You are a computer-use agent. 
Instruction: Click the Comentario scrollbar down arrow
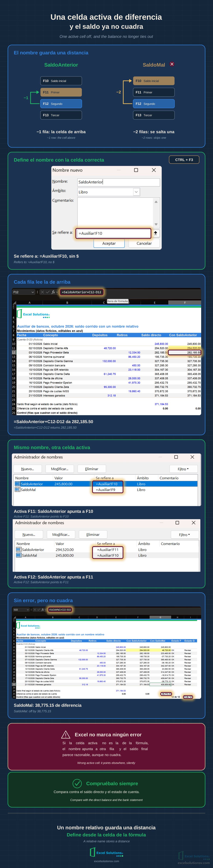pos(156,224)
